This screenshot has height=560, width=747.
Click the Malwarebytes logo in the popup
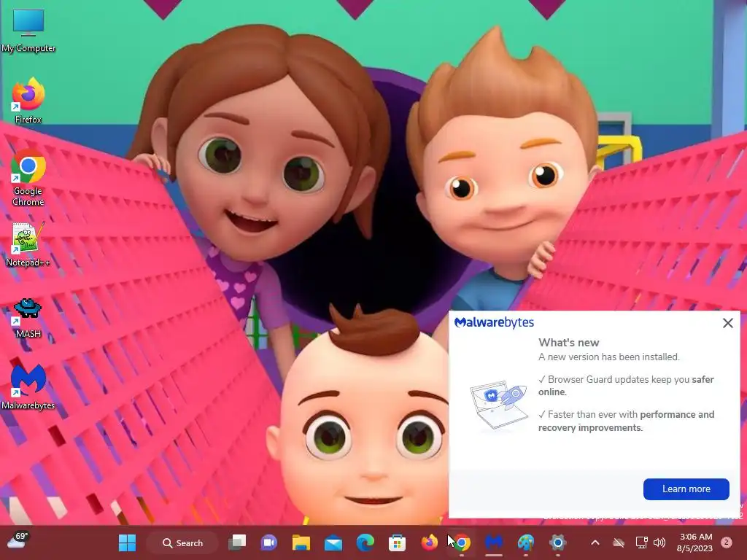(494, 323)
